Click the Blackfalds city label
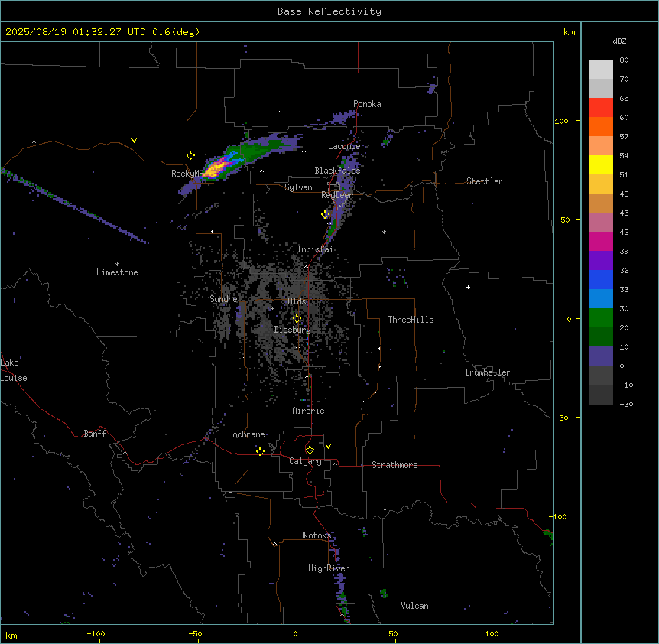 point(337,171)
